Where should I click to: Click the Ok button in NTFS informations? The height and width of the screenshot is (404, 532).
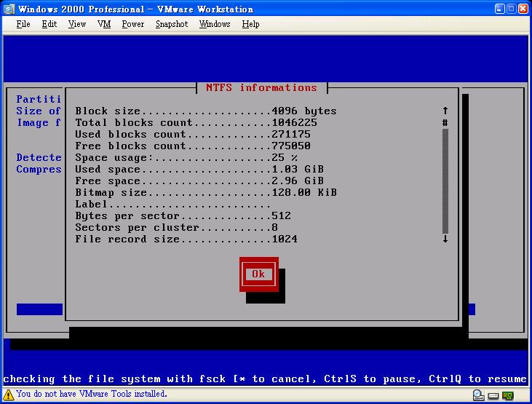click(x=259, y=274)
